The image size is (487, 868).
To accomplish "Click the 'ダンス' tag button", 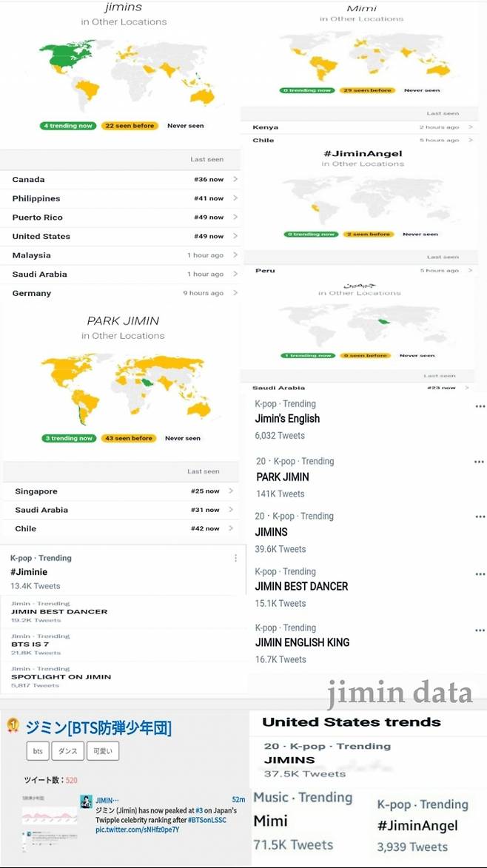I will [68, 751].
